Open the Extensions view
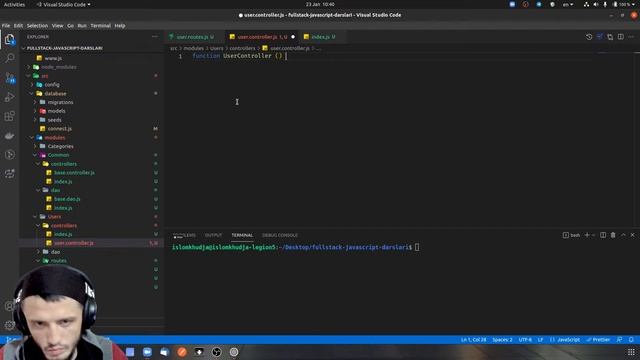The height and width of the screenshot is (360, 640). [9, 116]
